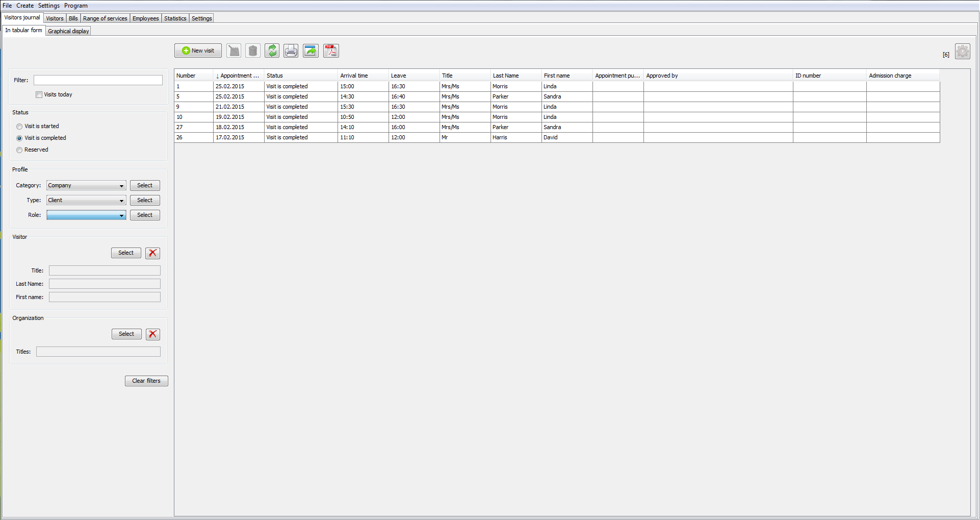
Task: Open the Create menu
Action: coord(25,6)
